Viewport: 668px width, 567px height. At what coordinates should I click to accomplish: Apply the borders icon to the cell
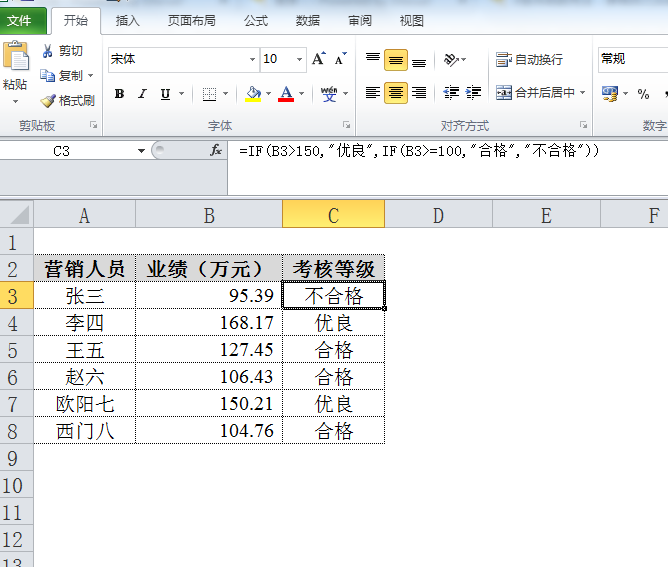[x=209, y=94]
